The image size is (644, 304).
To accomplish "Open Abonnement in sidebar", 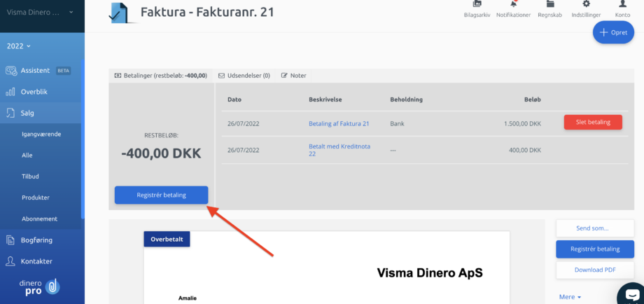I will 39,219.
